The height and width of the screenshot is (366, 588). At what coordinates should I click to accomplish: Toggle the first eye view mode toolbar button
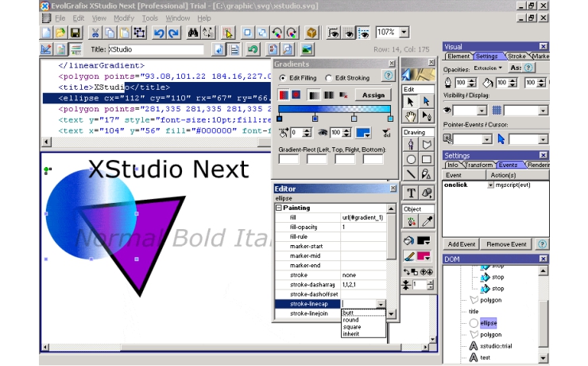333,33
